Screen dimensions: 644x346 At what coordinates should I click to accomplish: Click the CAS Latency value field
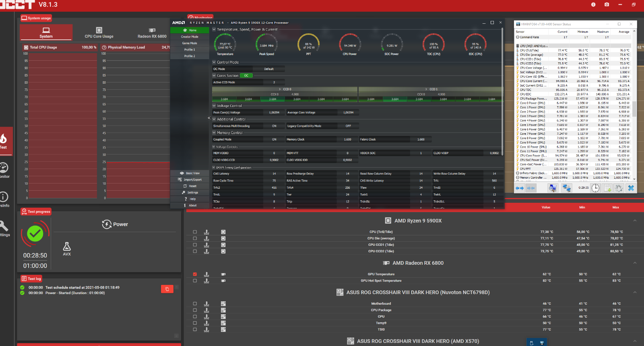(x=273, y=174)
